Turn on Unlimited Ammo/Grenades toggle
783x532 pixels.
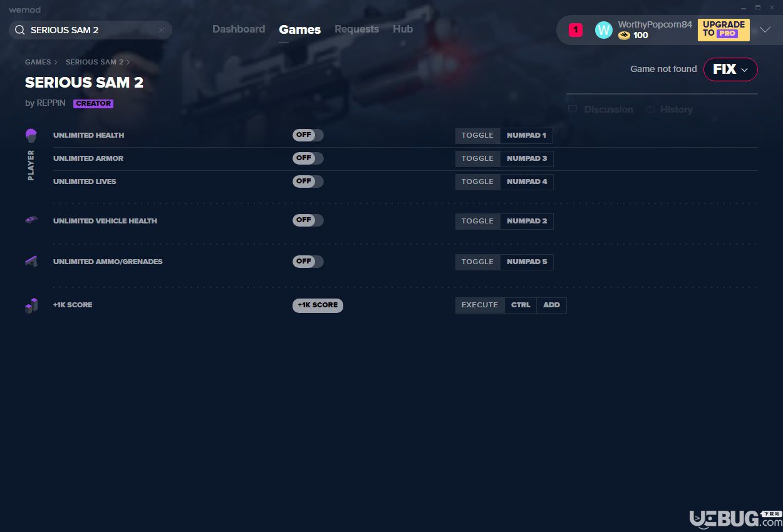[308, 262]
